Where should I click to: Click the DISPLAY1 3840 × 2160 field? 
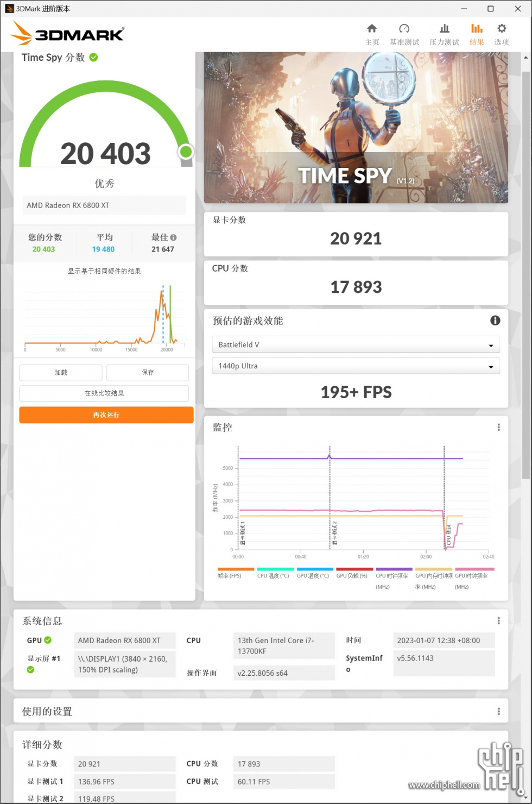[125, 664]
